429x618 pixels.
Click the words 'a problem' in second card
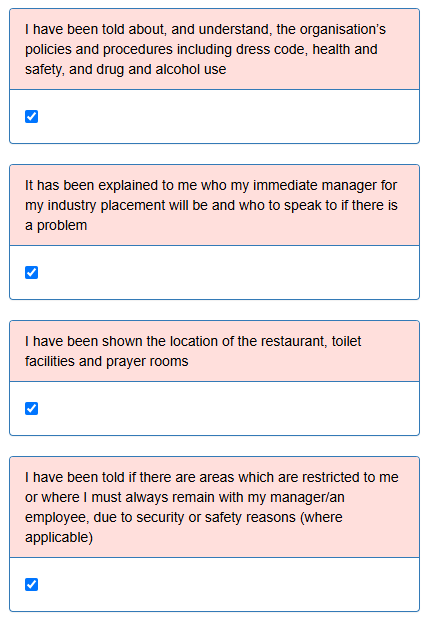point(56,225)
